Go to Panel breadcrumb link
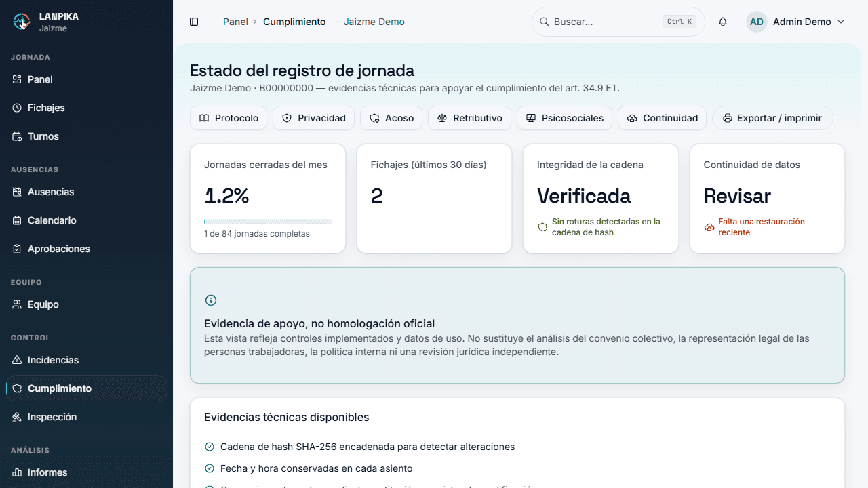The height and width of the screenshot is (488, 868). (235, 22)
